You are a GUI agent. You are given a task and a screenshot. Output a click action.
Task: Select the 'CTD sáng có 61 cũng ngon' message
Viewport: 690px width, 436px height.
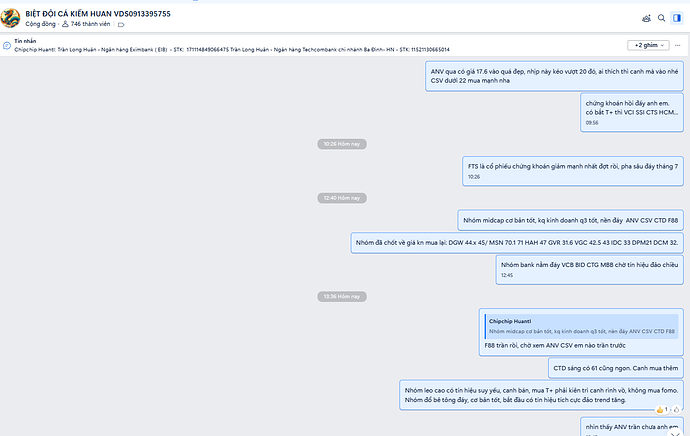tap(616, 368)
